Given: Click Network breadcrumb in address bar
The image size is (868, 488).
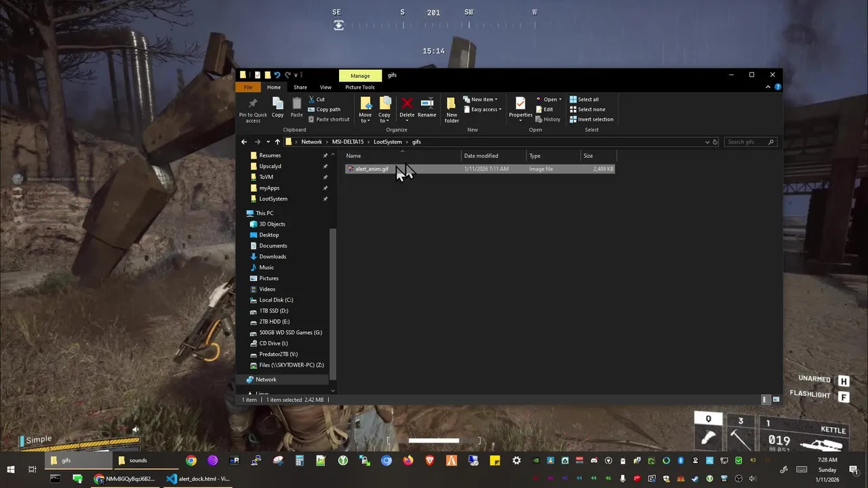Looking at the screenshot, I should pos(311,142).
